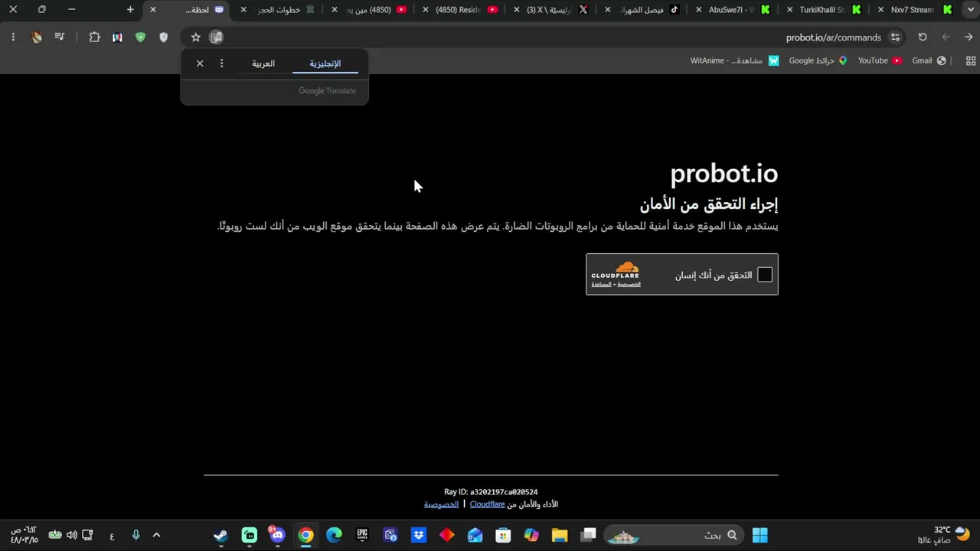Open Task View on the taskbar
Screen dimensions: 980x551
(x=588, y=535)
